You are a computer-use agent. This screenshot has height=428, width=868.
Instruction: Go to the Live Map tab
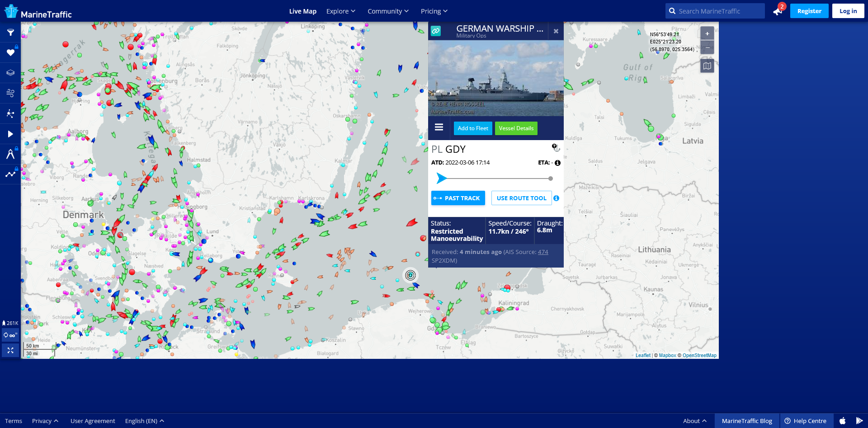click(302, 11)
